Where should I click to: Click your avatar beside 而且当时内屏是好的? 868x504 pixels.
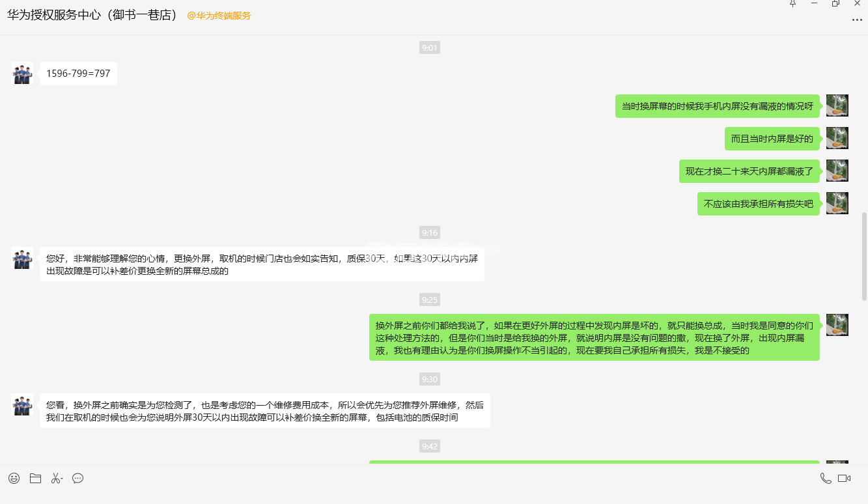tap(837, 138)
